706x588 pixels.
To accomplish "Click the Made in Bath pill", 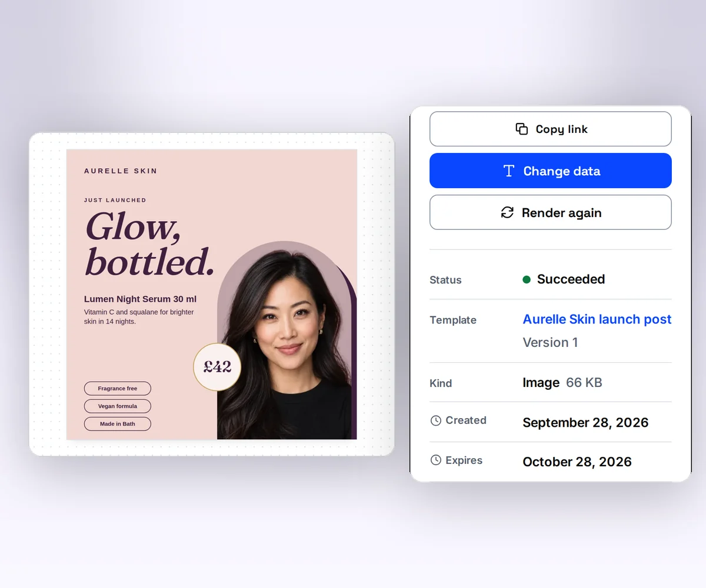I will point(118,424).
